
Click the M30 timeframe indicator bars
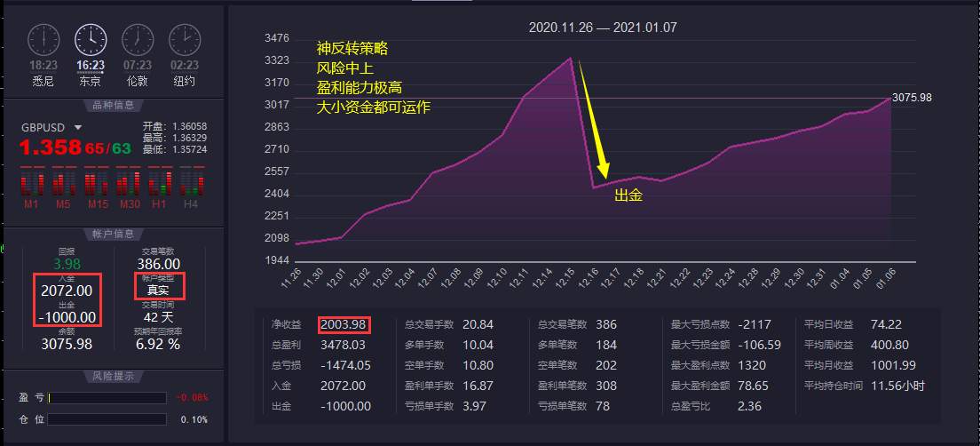(128, 181)
